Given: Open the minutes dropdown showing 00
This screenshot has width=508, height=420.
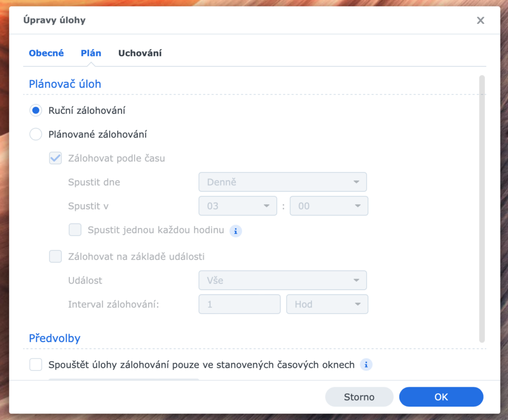Looking at the screenshot, I should click(x=329, y=206).
